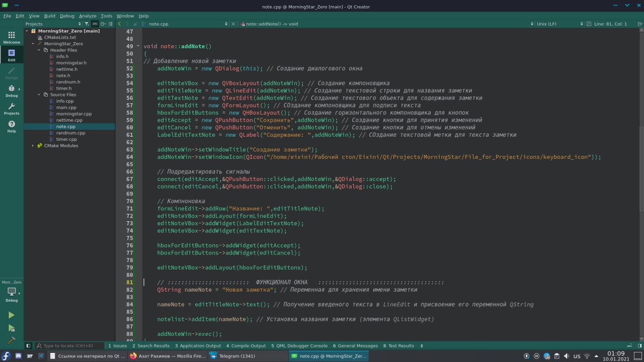Fold the addNote function at line 49
The image size is (644, 362).
coord(138,46)
